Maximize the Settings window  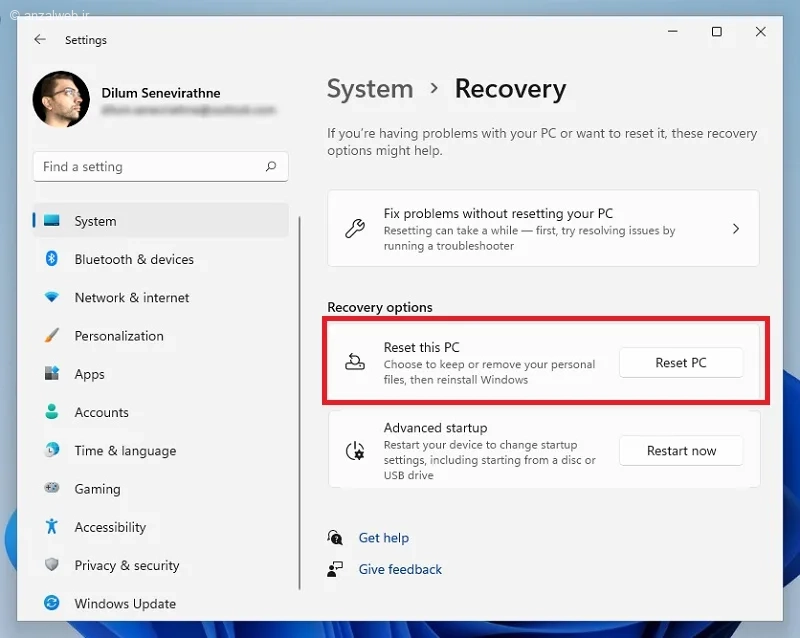[x=717, y=32]
